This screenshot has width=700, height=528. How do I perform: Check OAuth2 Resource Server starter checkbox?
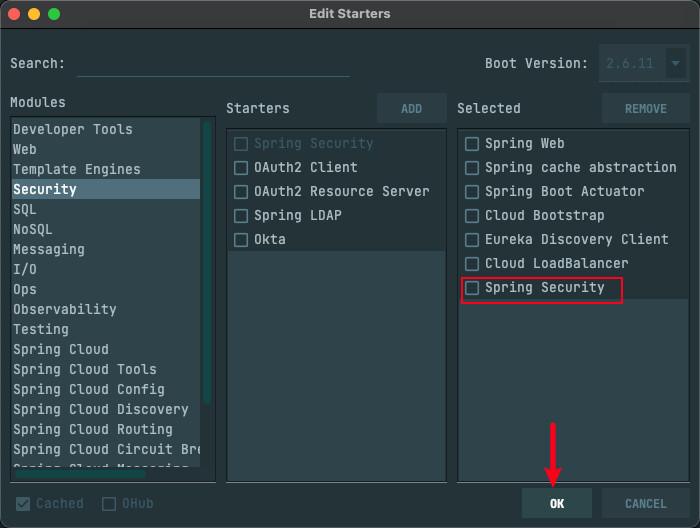coord(241,192)
